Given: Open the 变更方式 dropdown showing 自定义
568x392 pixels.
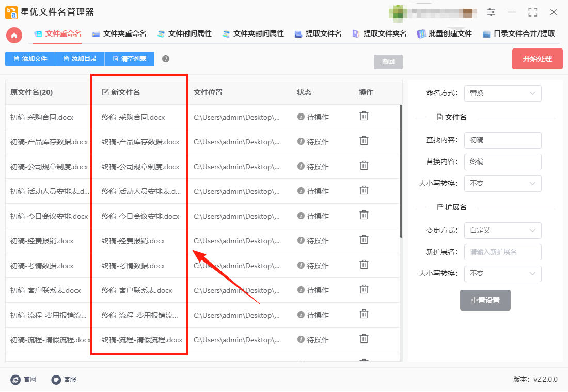Looking at the screenshot, I should pyautogui.click(x=503, y=231).
